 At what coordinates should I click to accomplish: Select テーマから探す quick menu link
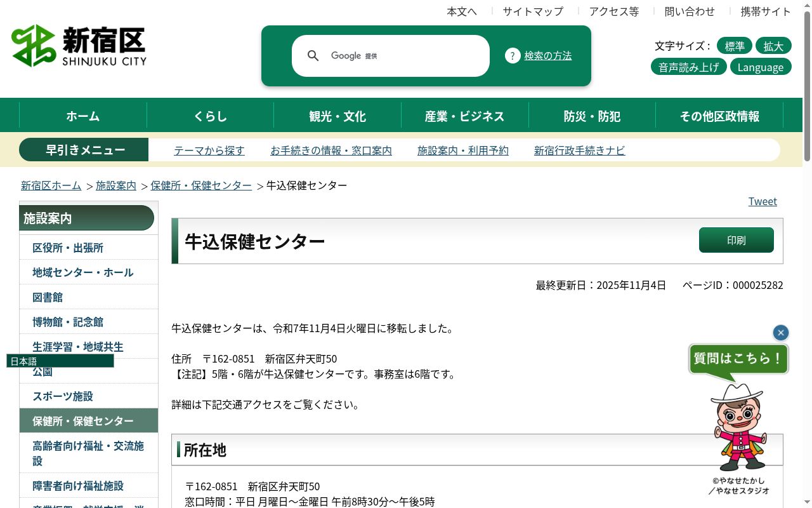209,150
